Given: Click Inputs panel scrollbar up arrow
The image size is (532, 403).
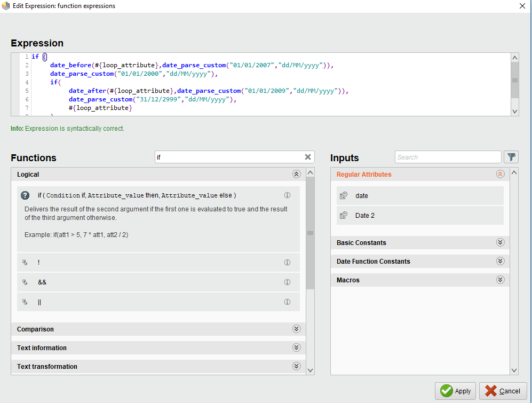Looking at the screenshot, I should (514, 172).
